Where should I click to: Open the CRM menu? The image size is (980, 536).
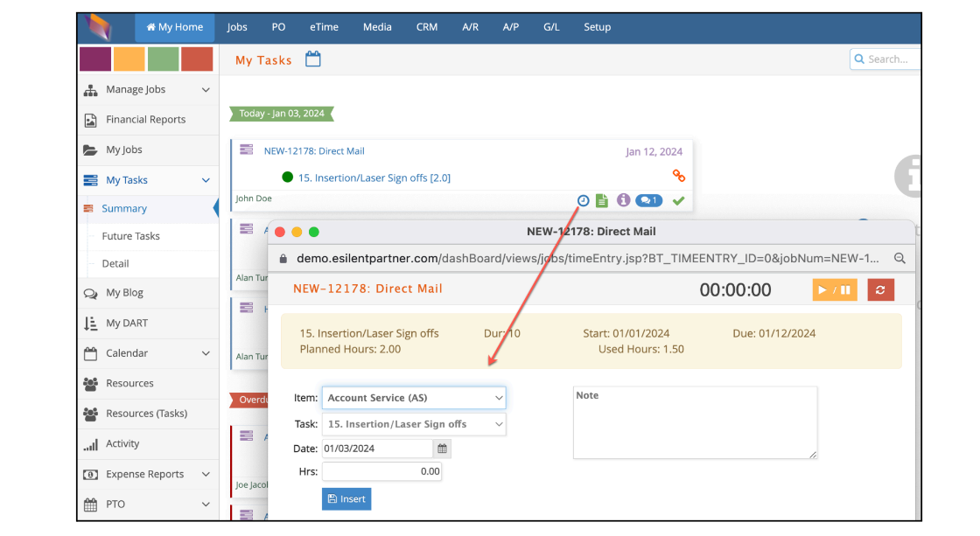pos(427,27)
